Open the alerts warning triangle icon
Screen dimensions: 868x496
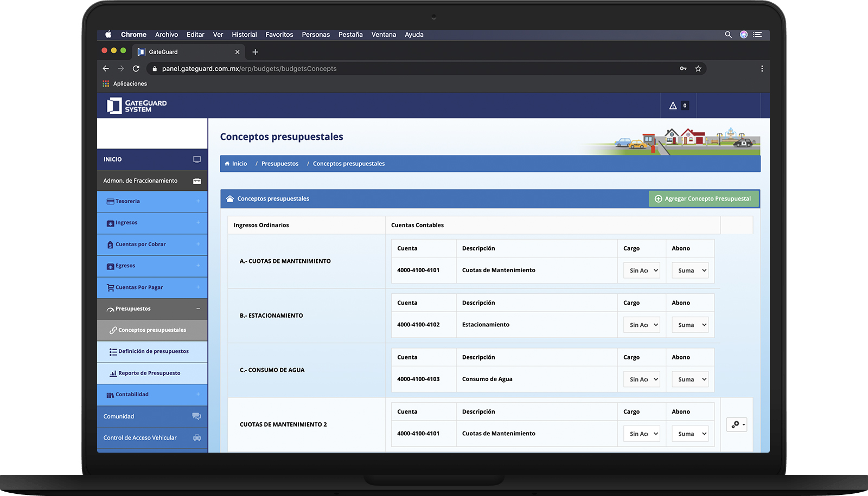tap(673, 106)
